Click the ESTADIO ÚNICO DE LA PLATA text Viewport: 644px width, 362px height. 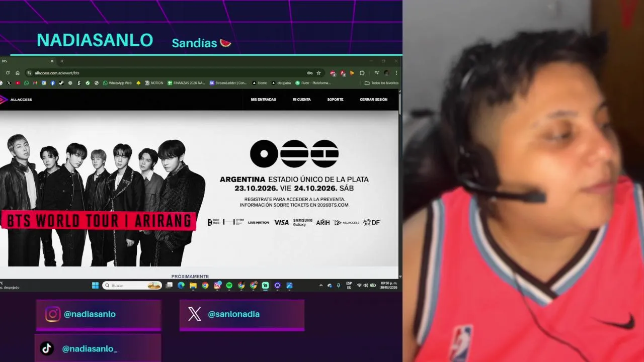(x=318, y=179)
